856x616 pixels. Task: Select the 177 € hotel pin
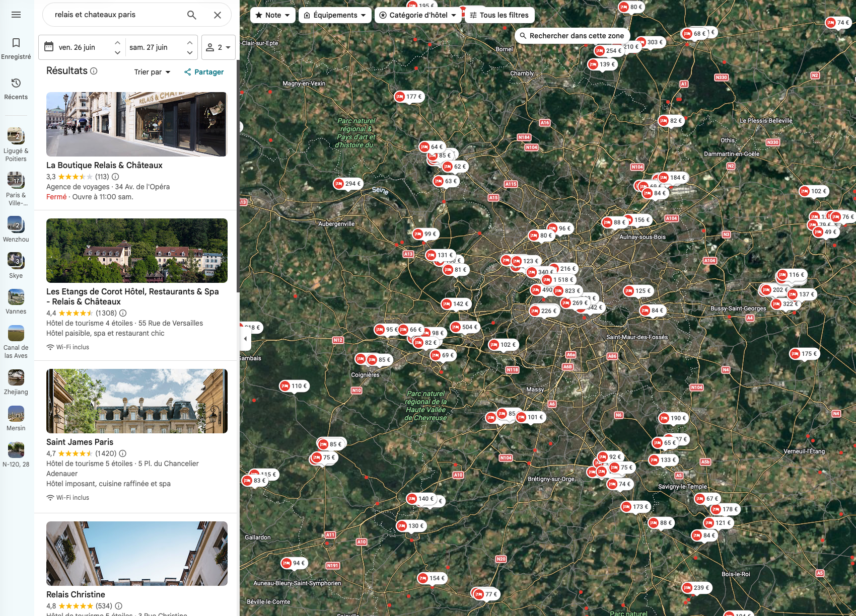pyautogui.click(x=409, y=97)
